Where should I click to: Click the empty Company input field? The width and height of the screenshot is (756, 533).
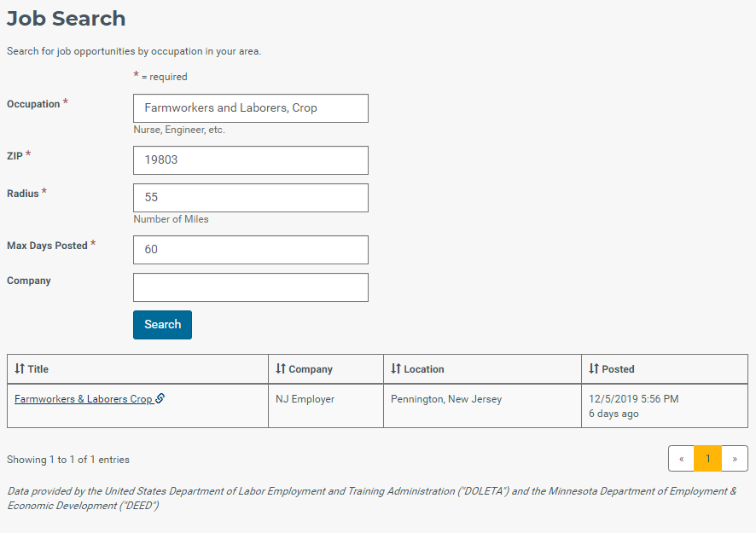251,287
